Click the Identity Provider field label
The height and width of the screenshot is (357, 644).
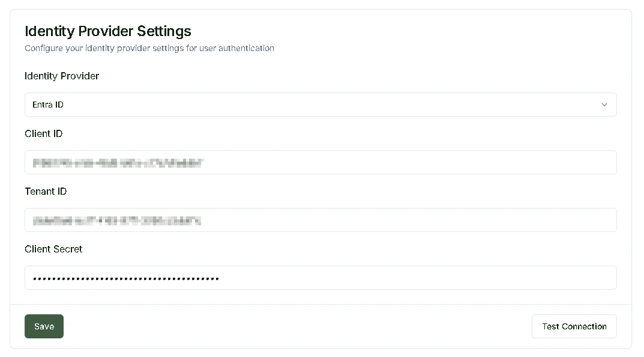[62, 76]
